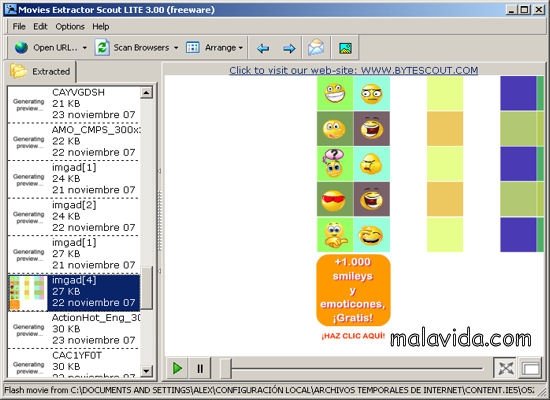Select the CAC1YF0T file entry
Viewport: 550px width, 400px height.
[74, 363]
